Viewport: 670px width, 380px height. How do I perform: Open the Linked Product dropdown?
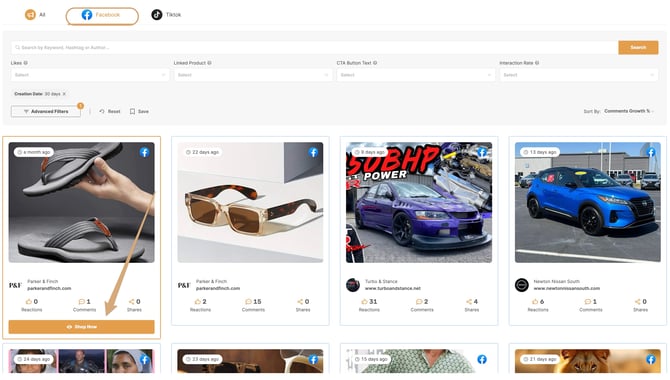(253, 75)
